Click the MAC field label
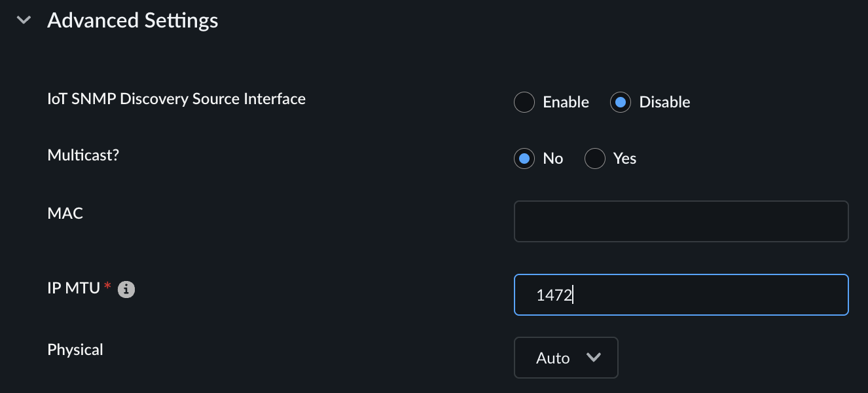The height and width of the screenshot is (393, 868). point(65,213)
